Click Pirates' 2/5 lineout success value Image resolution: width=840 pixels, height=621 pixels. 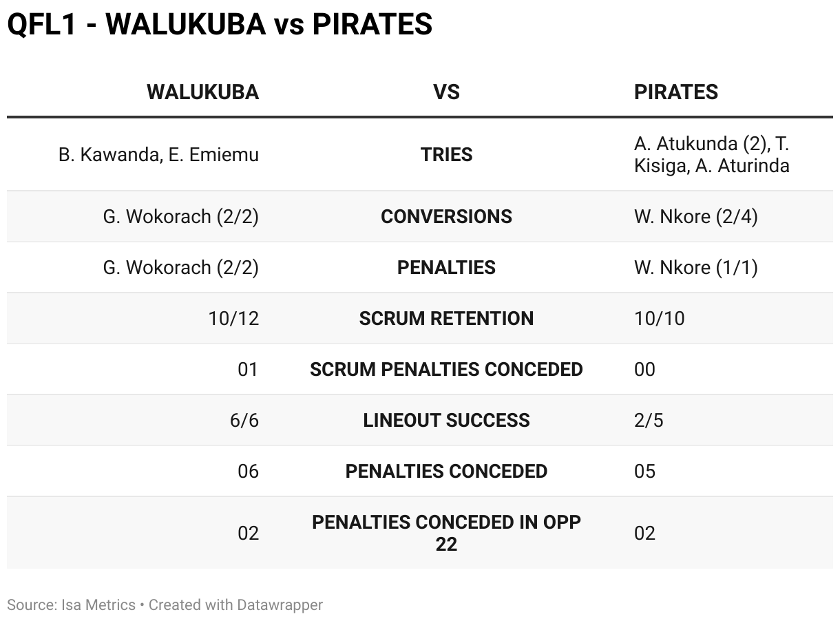(649, 421)
